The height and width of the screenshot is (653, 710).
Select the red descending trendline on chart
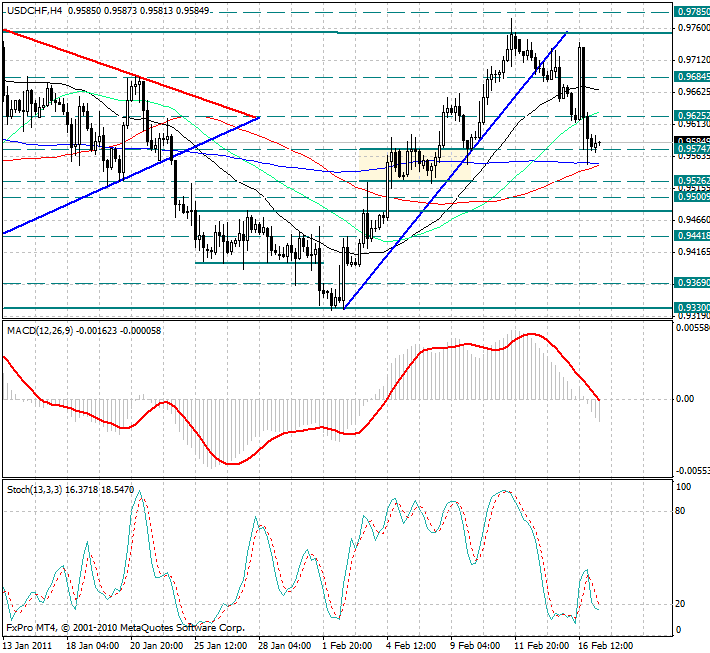131,74
